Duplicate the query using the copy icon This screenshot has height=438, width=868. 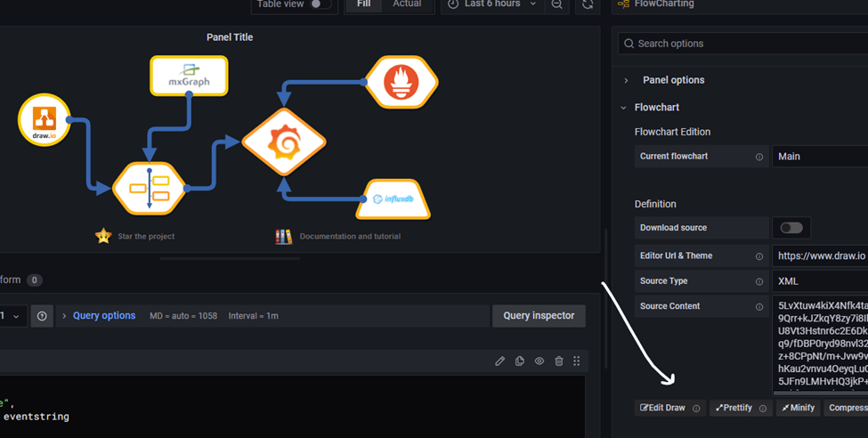(x=520, y=361)
